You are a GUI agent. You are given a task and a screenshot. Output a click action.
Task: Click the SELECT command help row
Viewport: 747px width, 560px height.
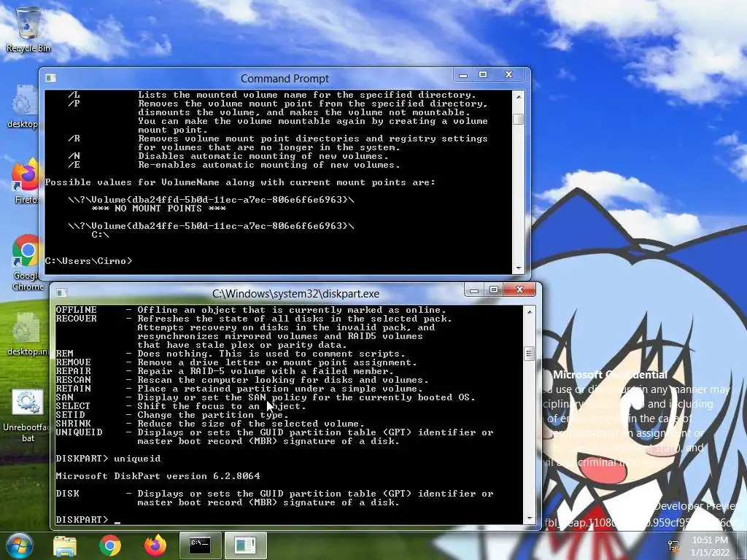181,406
